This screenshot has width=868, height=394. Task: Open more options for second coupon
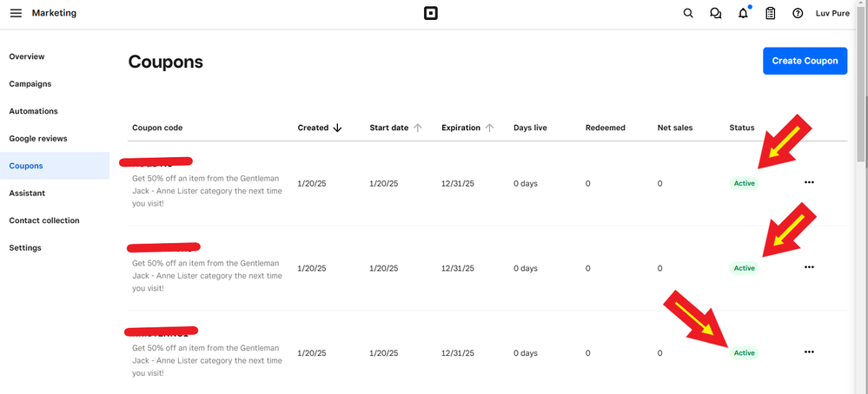point(809,268)
